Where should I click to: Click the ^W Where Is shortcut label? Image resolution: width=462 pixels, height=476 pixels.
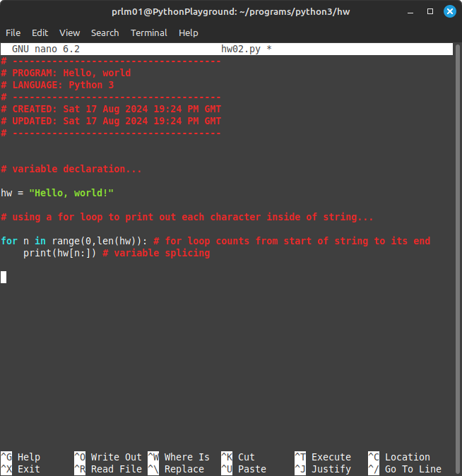(x=179, y=457)
